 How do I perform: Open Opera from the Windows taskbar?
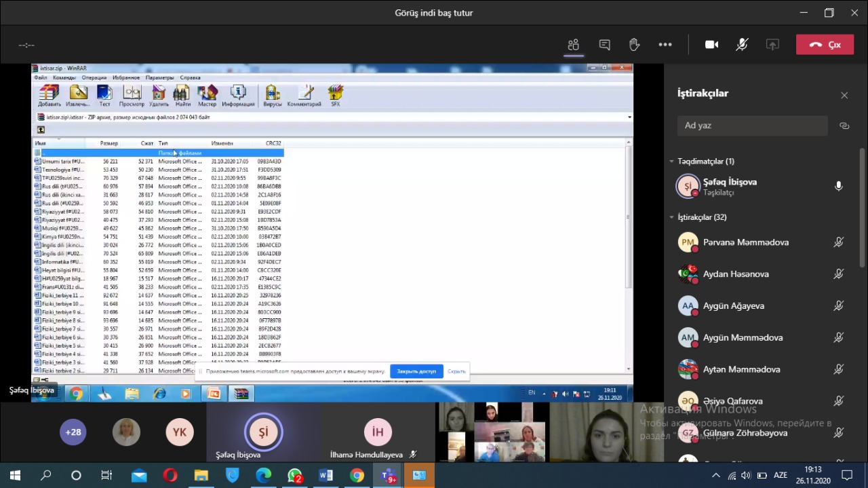click(170, 476)
